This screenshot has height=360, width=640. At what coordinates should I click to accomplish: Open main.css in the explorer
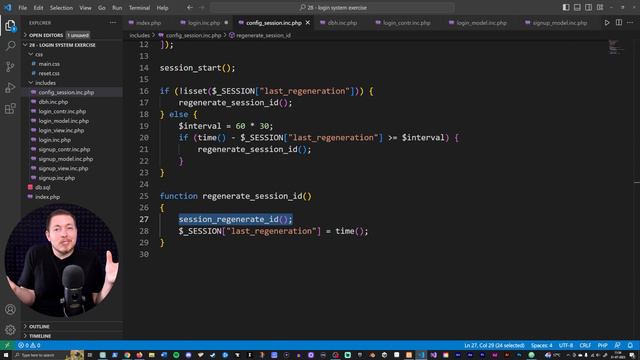click(72, 64)
